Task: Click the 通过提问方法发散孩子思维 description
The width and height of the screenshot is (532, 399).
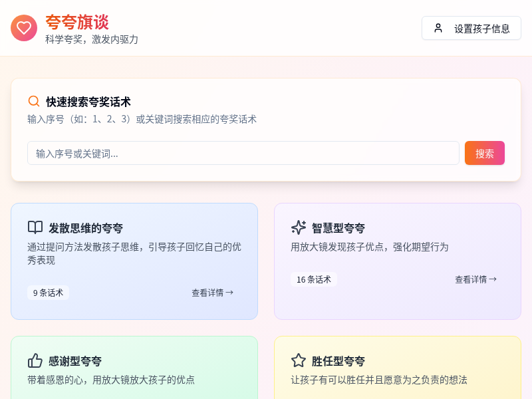Action: pos(134,253)
